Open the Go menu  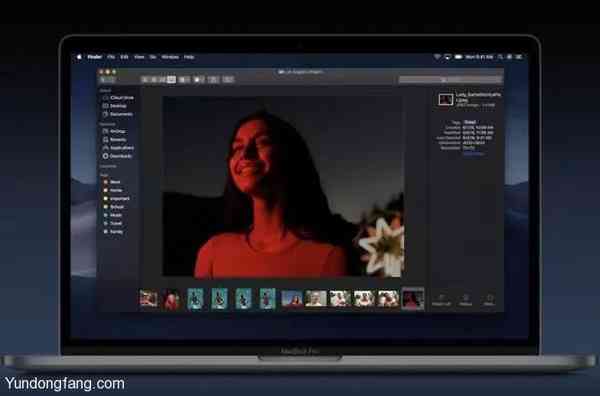(x=153, y=57)
